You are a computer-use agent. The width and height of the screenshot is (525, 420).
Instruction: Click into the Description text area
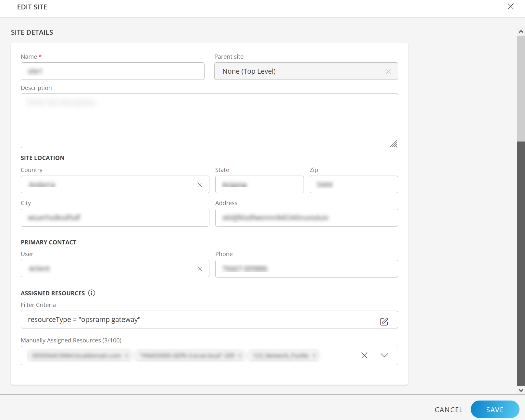(209, 121)
